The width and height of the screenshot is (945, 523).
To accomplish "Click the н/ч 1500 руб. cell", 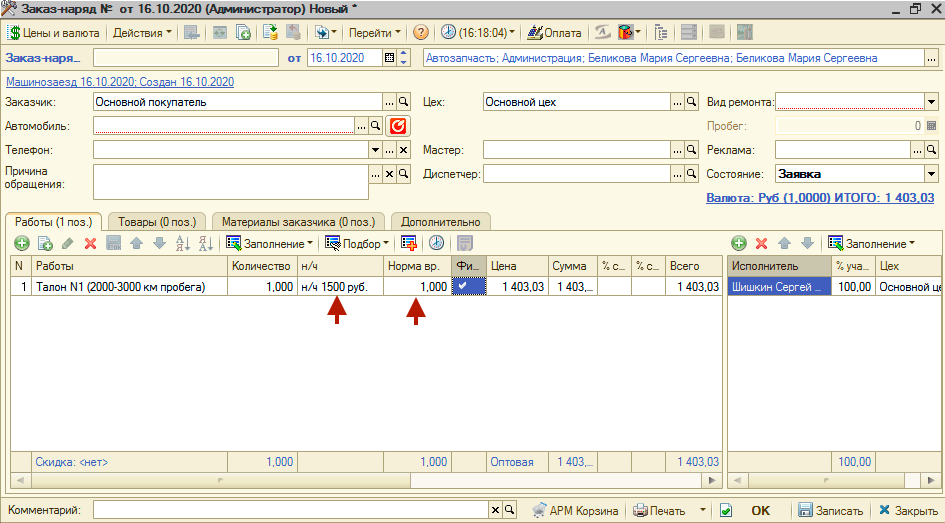I will pyautogui.click(x=340, y=287).
